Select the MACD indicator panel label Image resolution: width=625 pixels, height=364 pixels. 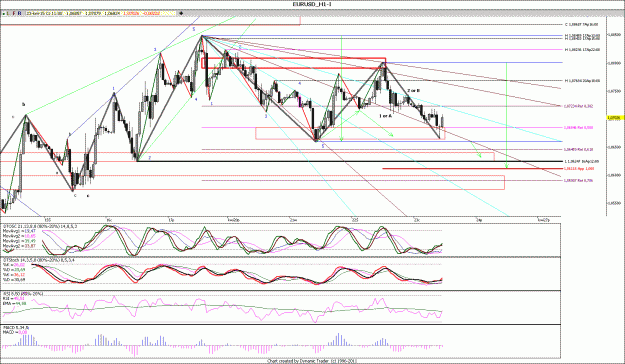tap(16, 328)
